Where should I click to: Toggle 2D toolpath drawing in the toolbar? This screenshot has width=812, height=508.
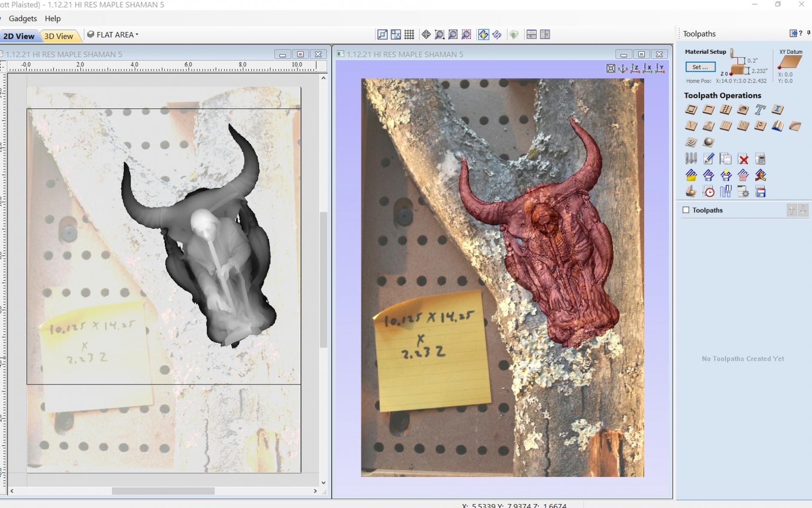pos(483,35)
